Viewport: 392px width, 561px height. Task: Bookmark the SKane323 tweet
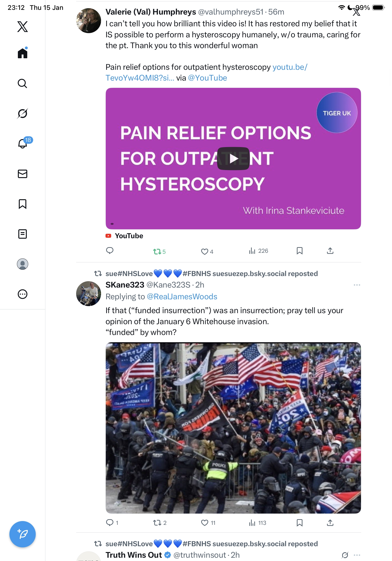pos(299,522)
